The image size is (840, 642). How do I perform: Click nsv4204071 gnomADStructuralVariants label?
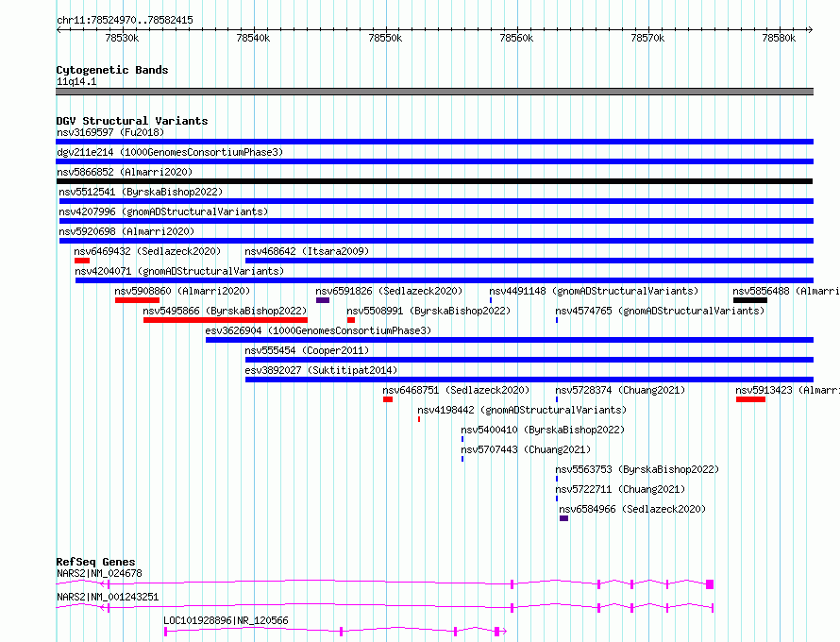(x=179, y=271)
